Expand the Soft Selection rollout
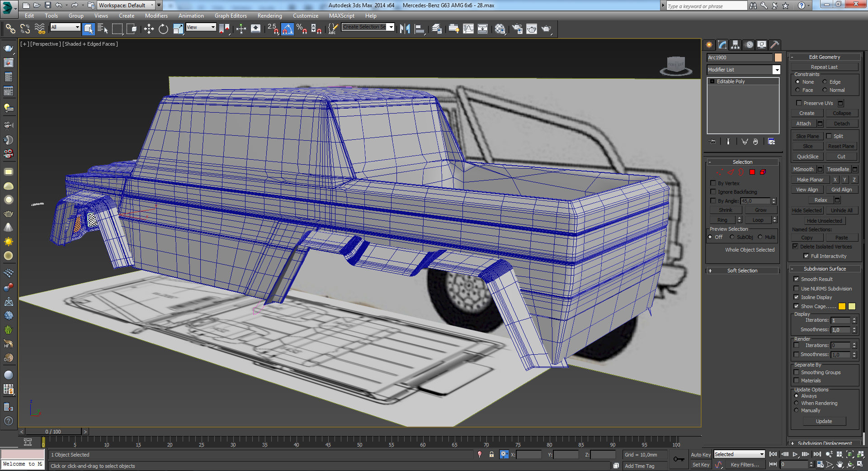 (742, 271)
